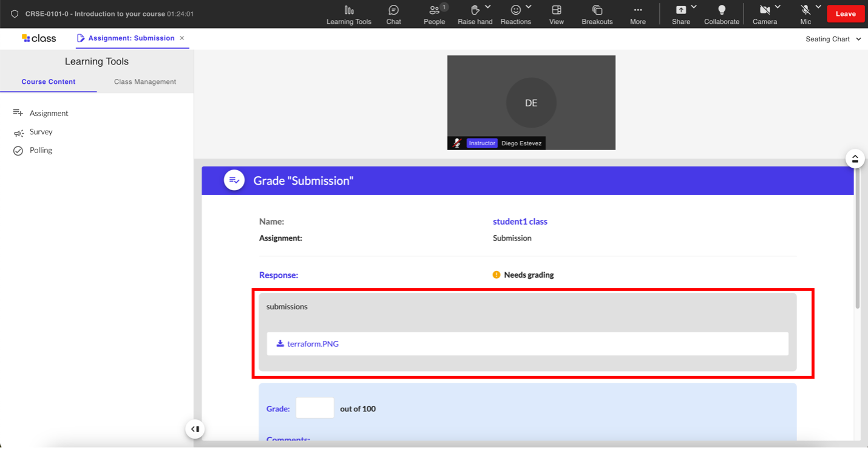Collapse the Learning Tools sidebar
This screenshot has height=449, width=868.
[x=195, y=429]
